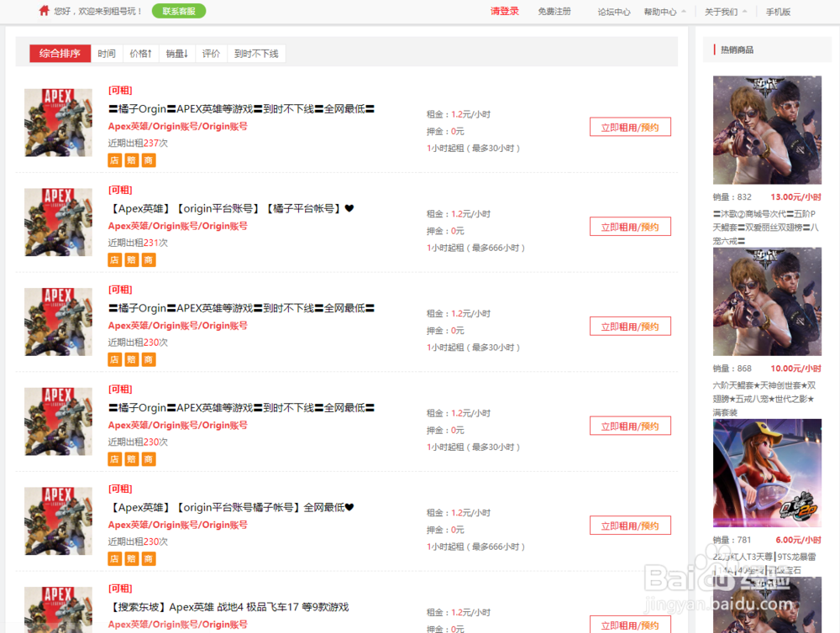
Task: Click Apex thumbnail of 全网最低♥ origin平台账号 listing
Action: [x=59, y=521]
